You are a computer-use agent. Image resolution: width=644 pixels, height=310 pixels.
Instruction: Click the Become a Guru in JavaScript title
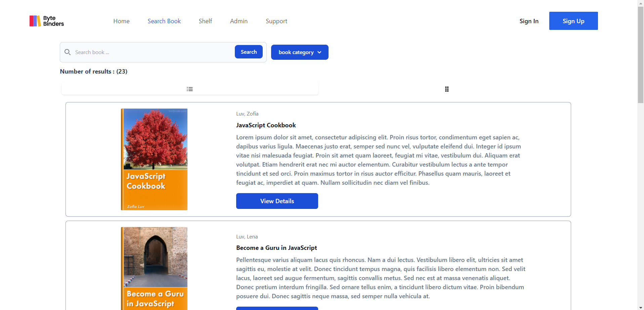[276, 248]
